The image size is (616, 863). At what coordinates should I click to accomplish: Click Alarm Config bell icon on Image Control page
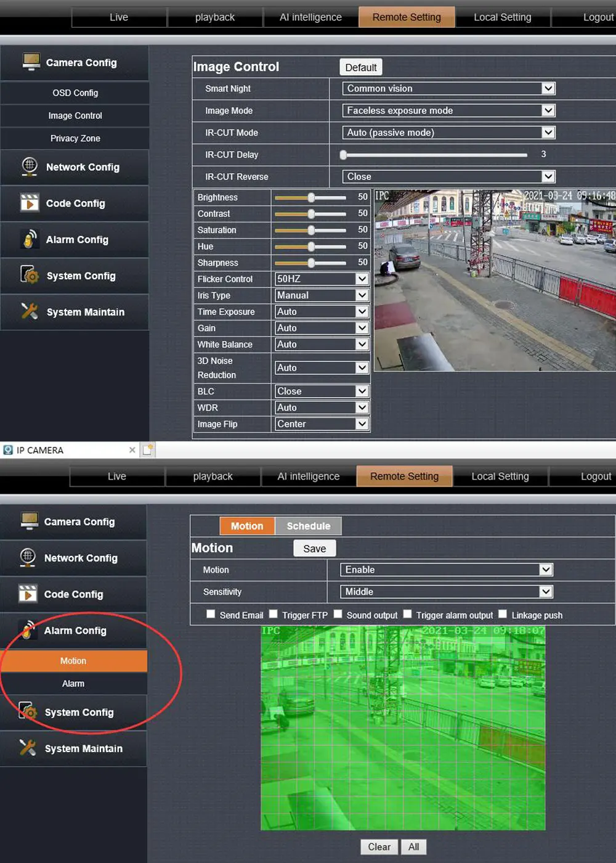coord(30,239)
